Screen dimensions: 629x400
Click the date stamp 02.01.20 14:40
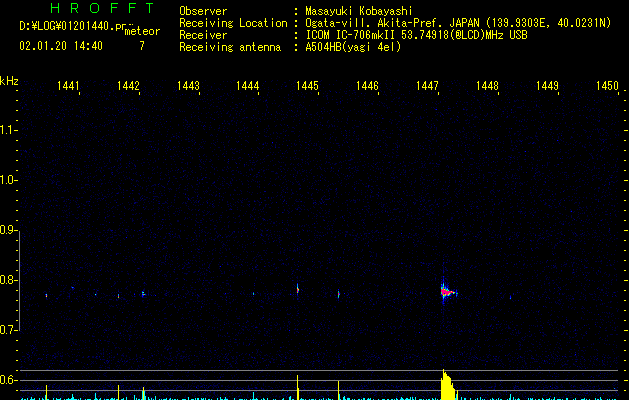[61, 46]
